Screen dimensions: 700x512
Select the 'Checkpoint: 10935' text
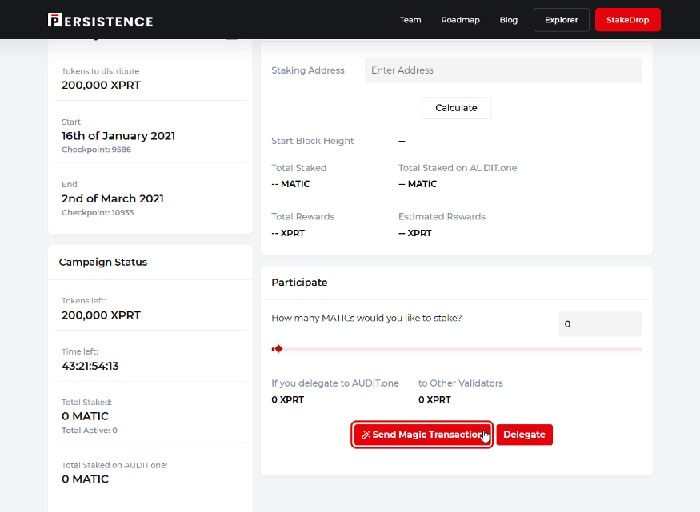[x=98, y=212]
